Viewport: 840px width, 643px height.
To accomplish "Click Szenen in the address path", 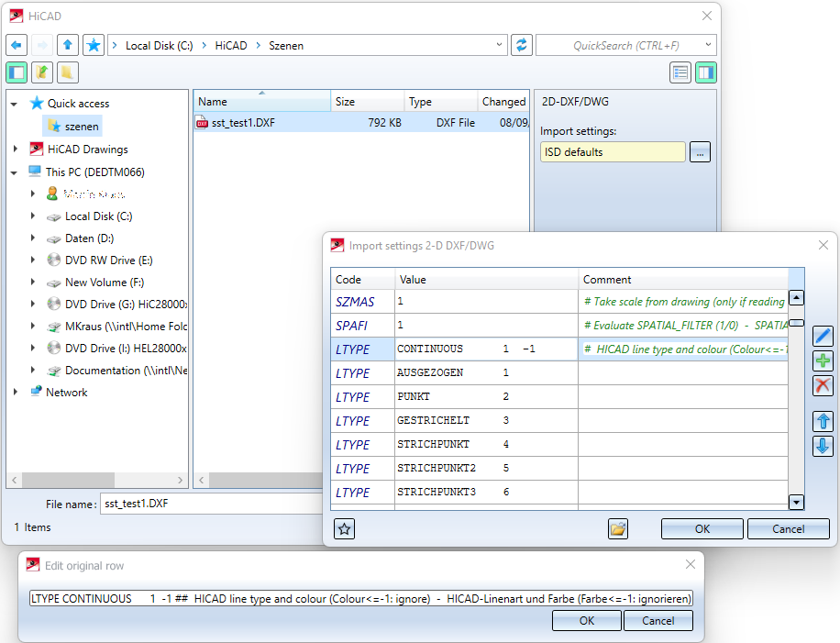I will coord(286,46).
